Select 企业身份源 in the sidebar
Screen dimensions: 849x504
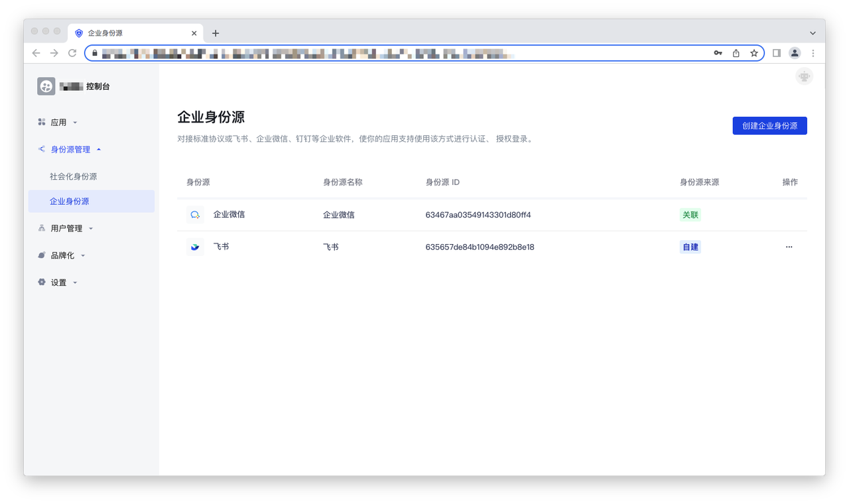coord(70,202)
